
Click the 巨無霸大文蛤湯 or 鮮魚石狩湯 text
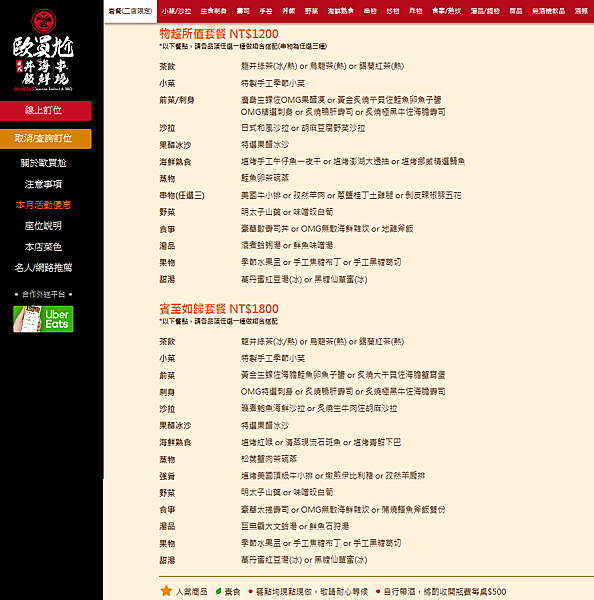(x=295, y=526)
